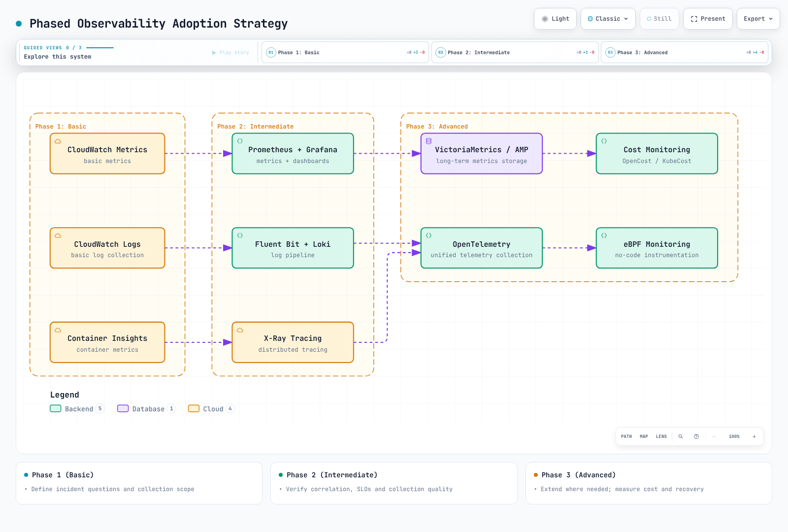Viewport: 788px width, 532px height.
Task: Switch to MAP mode
Action: (644, 436)
